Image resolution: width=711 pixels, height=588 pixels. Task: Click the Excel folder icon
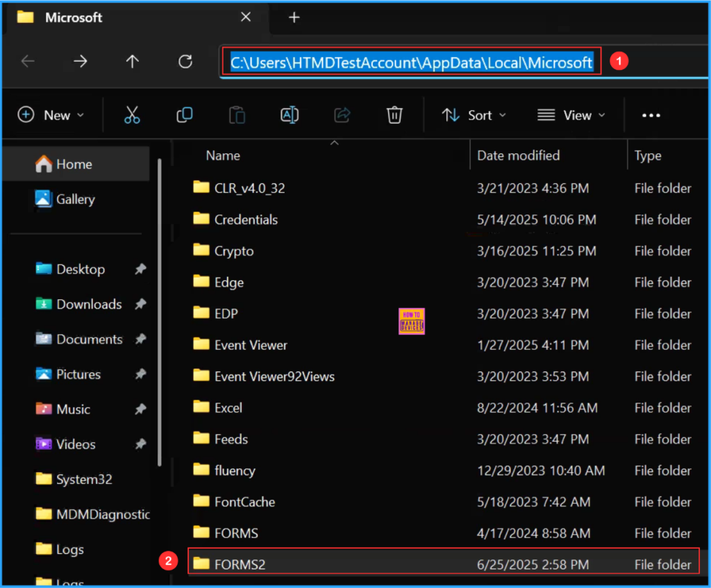pyautogui.click(x=201, y=407)
